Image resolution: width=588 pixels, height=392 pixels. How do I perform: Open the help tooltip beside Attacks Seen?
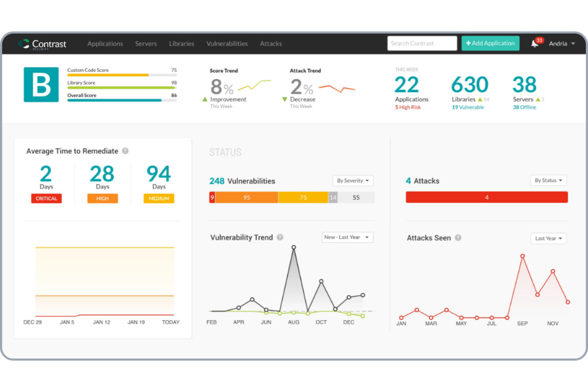pos(458,238)
